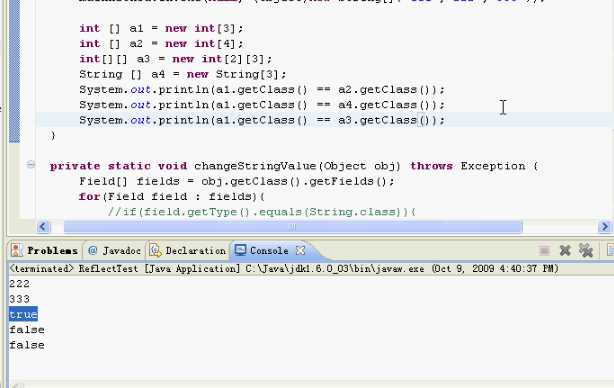Collapse the changeStringValue method fold

click(31, 165)
